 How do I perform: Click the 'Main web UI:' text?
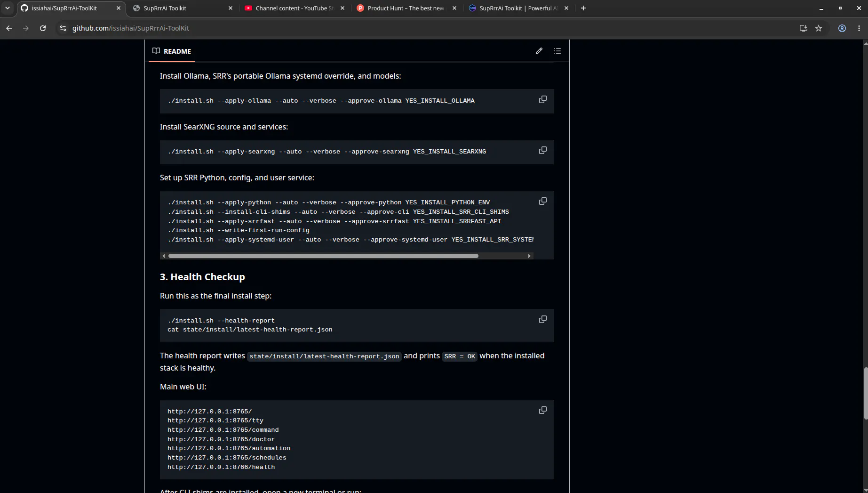(x=183, y=387)
